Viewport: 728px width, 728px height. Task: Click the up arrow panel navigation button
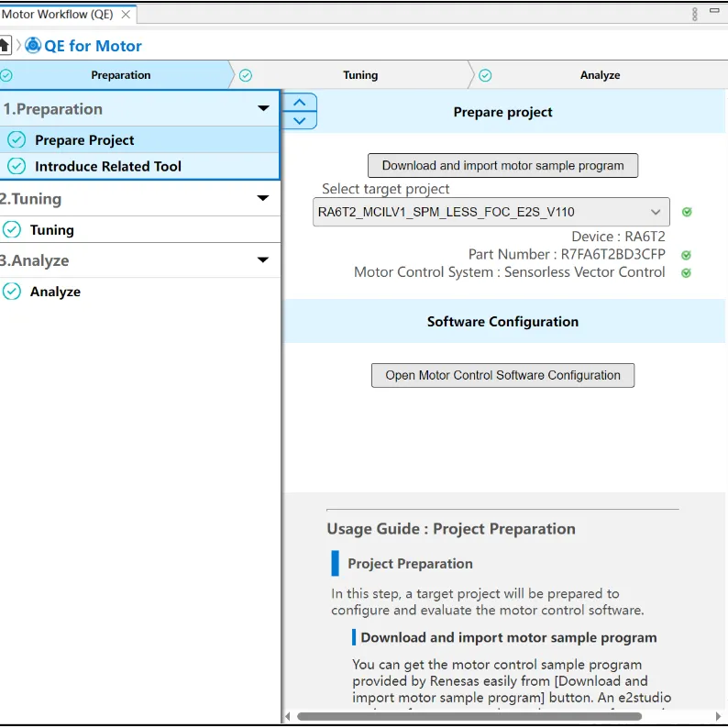click(x=300, y=102)
